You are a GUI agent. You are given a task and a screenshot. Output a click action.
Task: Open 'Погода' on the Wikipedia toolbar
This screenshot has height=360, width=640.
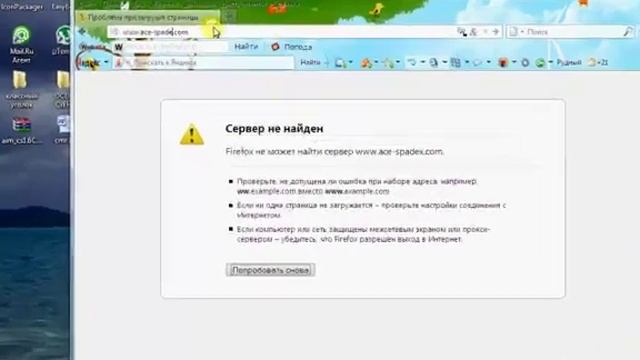pos(292,47)
